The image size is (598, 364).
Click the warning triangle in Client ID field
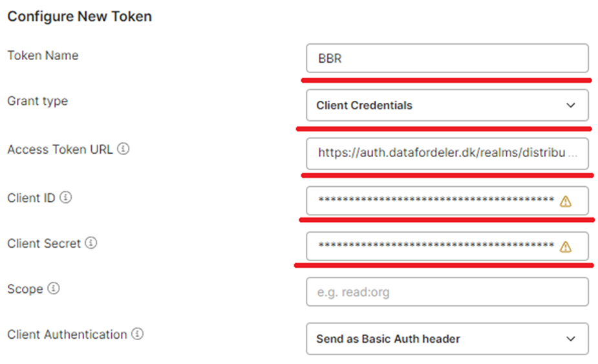tap(566, 201)
